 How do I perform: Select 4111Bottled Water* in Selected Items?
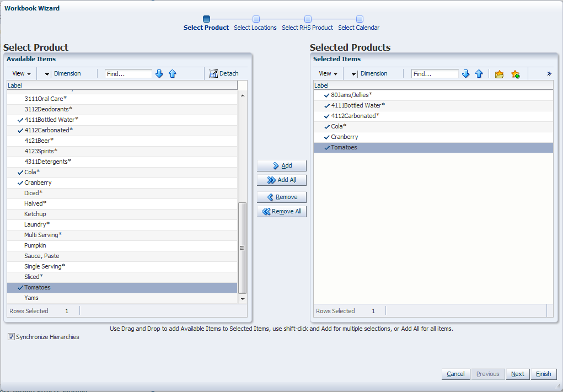click(433, 105)
